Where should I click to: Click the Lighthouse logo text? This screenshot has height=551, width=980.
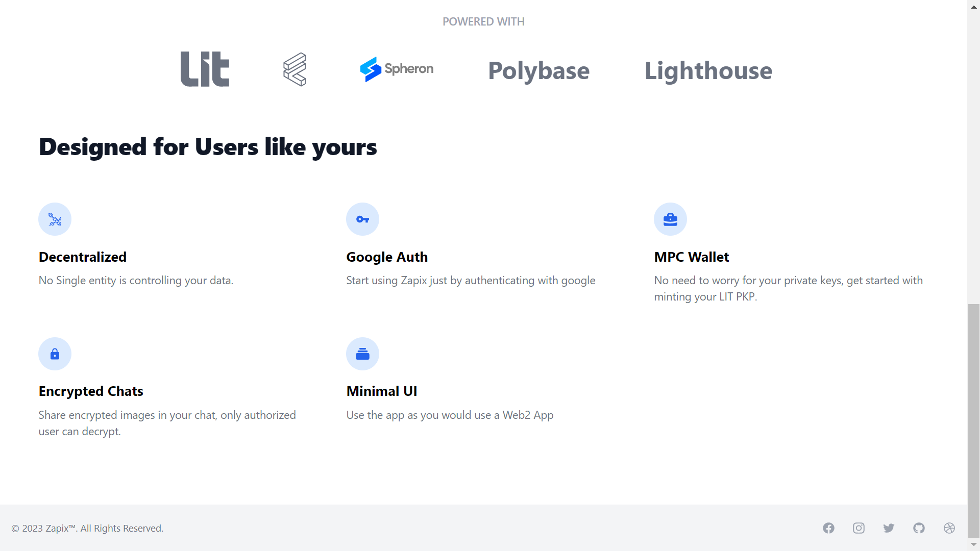coord(708,70)
